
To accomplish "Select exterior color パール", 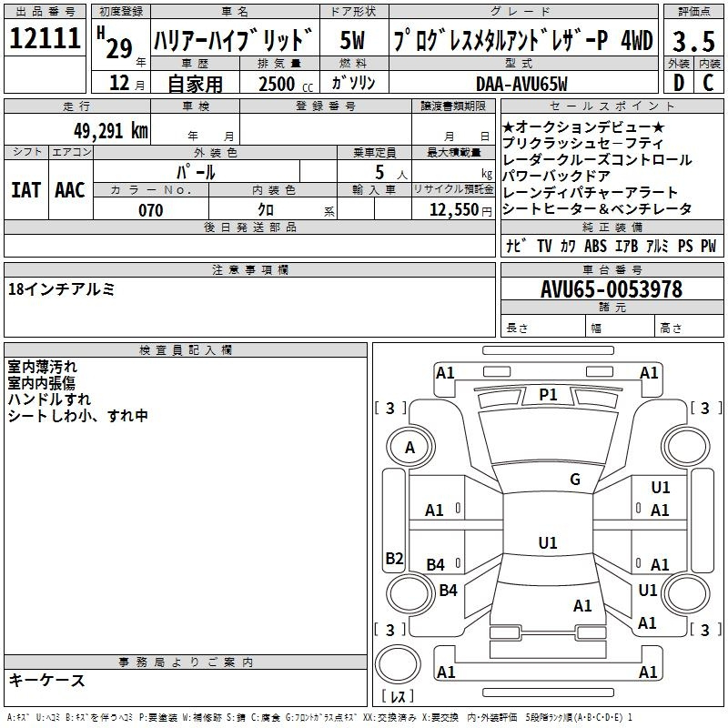I will [196, 172].
